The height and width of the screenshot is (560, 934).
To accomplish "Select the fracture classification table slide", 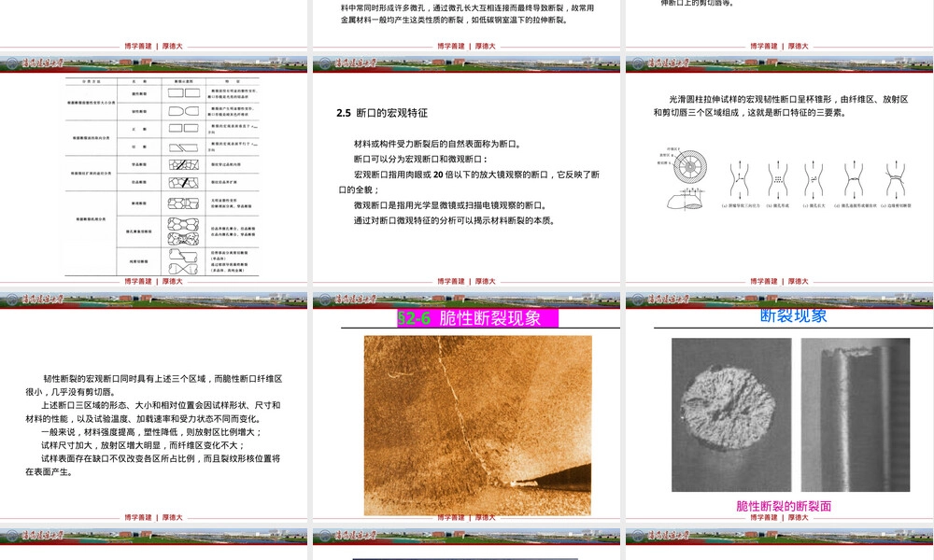I will click(154, 172).
